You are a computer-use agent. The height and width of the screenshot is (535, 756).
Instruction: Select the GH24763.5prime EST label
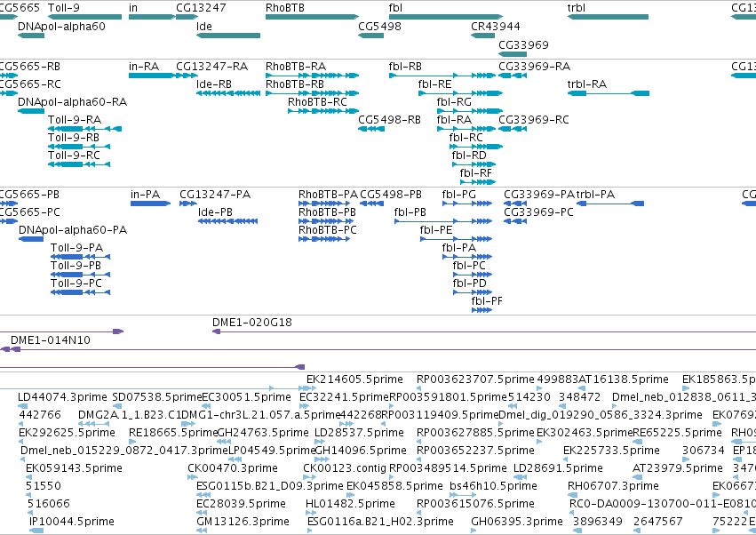pyautogui.click(x=263, y=432)
